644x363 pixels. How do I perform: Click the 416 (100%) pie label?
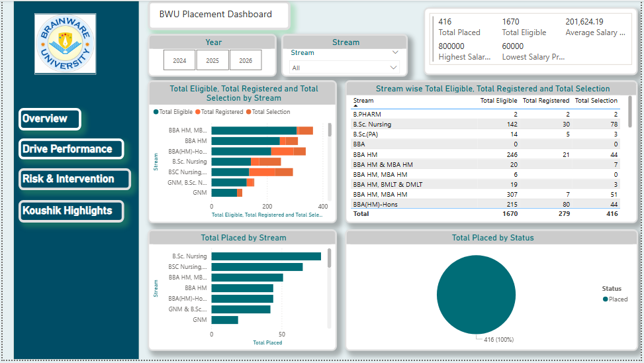pyautogui.click(x=498, y=340)
